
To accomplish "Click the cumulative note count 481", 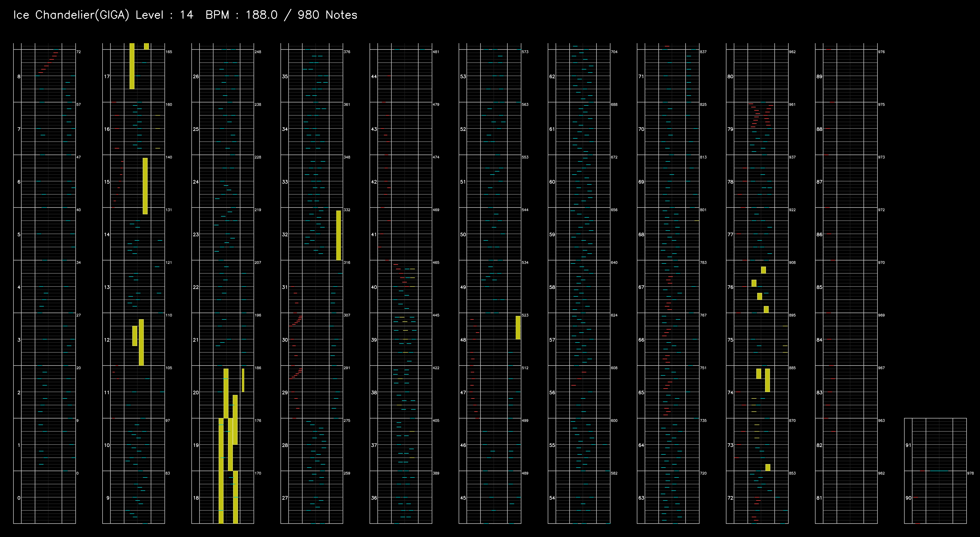I will pos(436,52).
